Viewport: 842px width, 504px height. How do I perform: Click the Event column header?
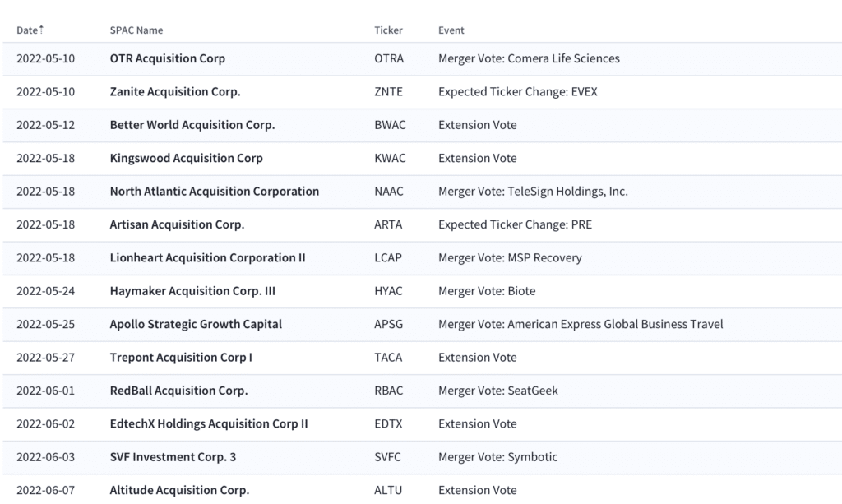(x=451, y=30)
